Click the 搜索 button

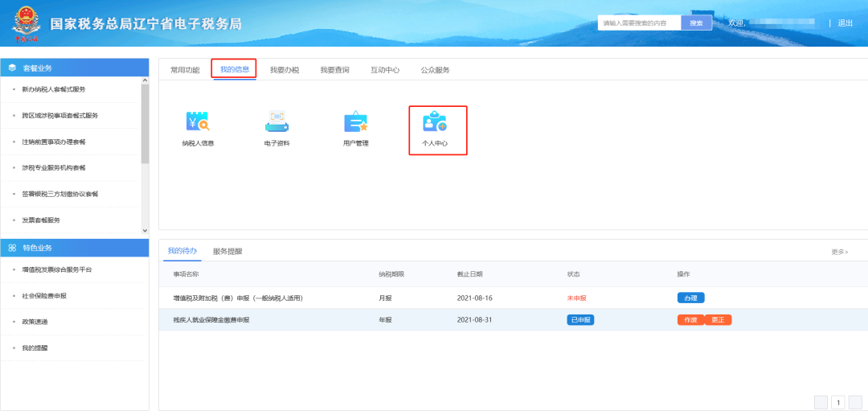click(696, 23)
